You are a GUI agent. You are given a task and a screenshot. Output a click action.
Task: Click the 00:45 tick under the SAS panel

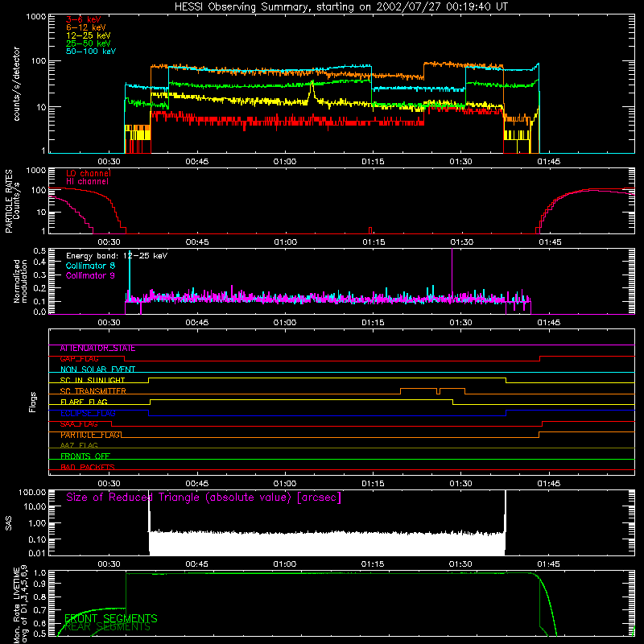click(x=196, y=564)
